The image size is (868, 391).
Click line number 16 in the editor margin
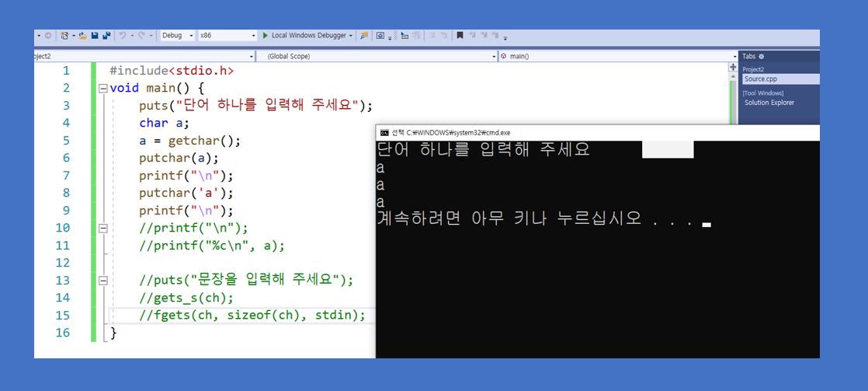pos(63,333)
